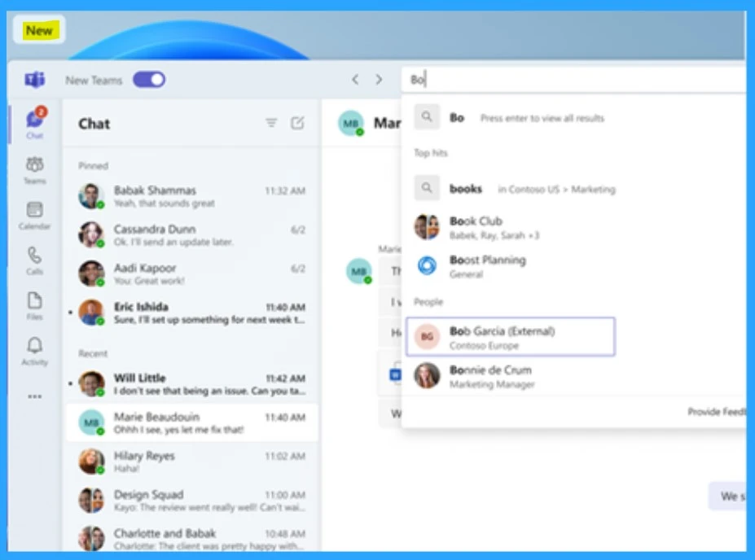Click the Microsoft Teams logo icon

35,80
